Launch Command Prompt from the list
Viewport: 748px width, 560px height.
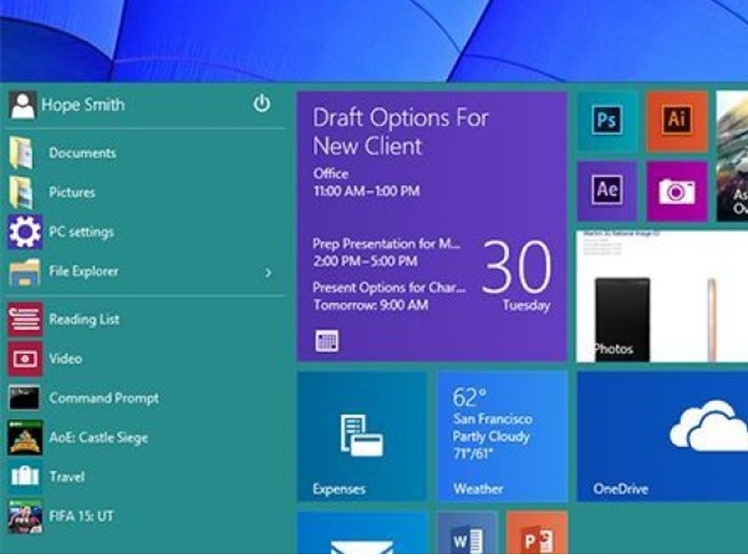tap(104, 398)
